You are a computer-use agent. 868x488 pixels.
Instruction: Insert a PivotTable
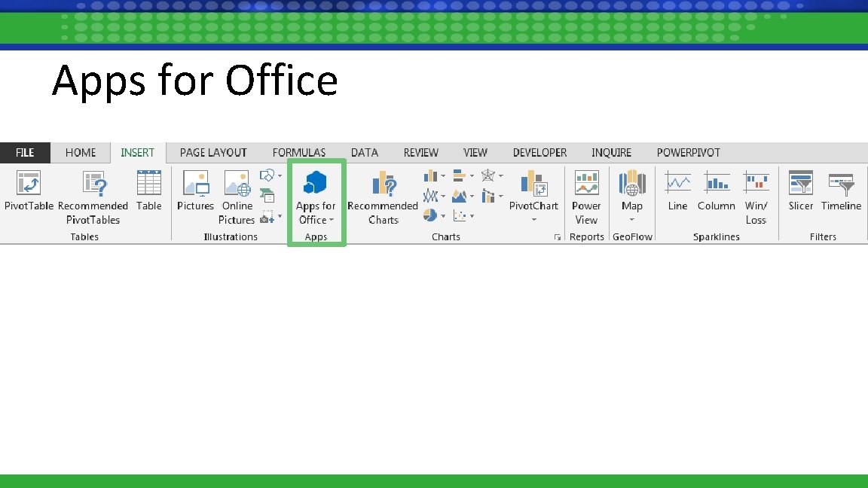pyautogui.click(x=29, y=191)
